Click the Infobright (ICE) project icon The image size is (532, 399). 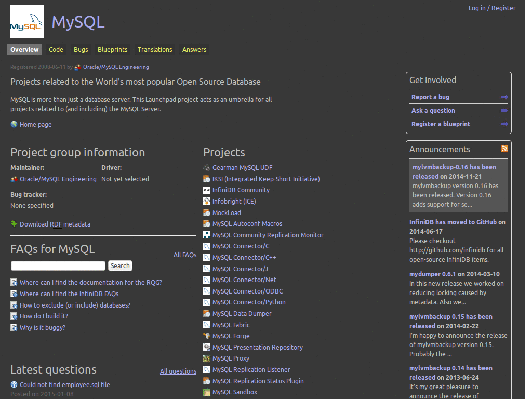coord(207,201)
